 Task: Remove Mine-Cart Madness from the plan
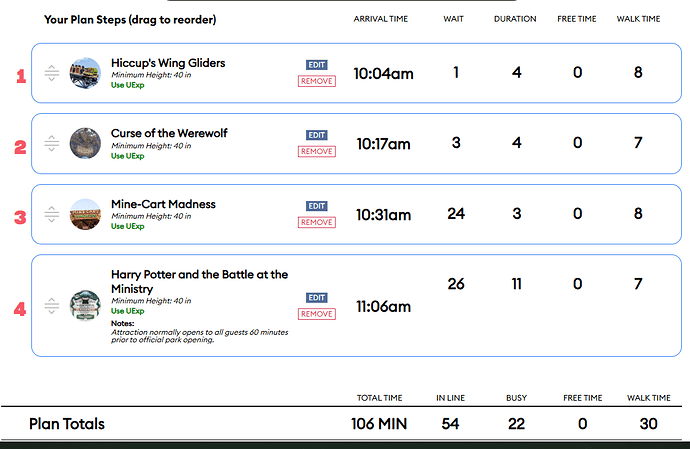[317, 222]
